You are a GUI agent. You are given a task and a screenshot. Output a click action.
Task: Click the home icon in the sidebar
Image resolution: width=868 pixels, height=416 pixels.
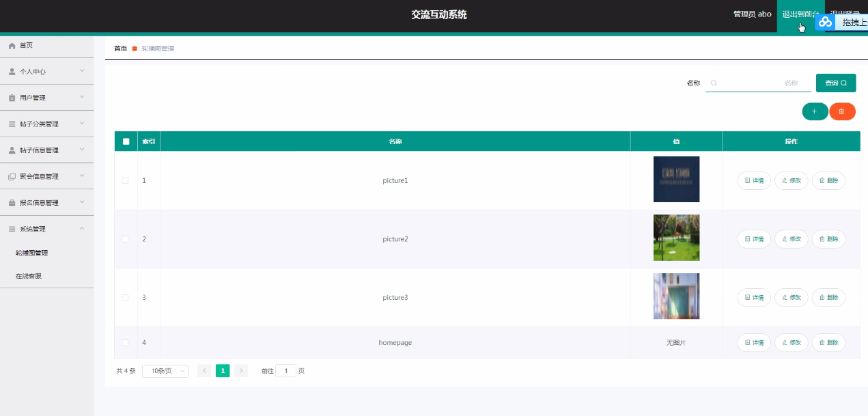tap(12, 45)
